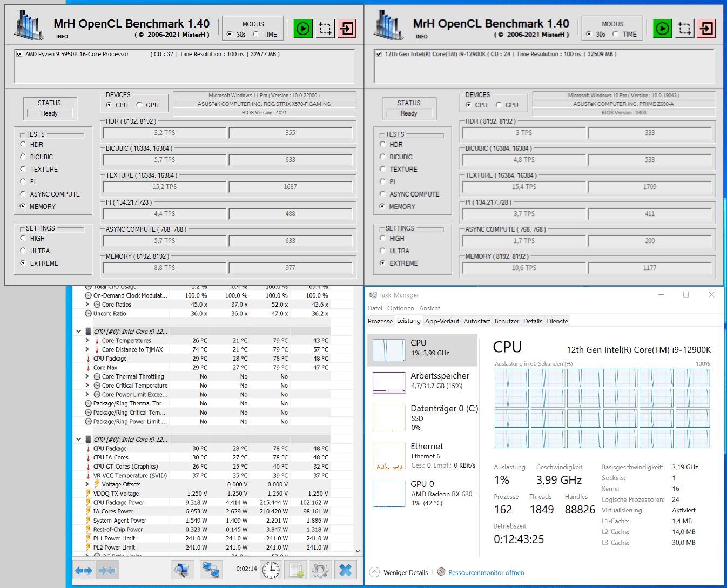Start benchmark in right (Intel) window
This screenshot has width=727, height=588.
point(663,29)
